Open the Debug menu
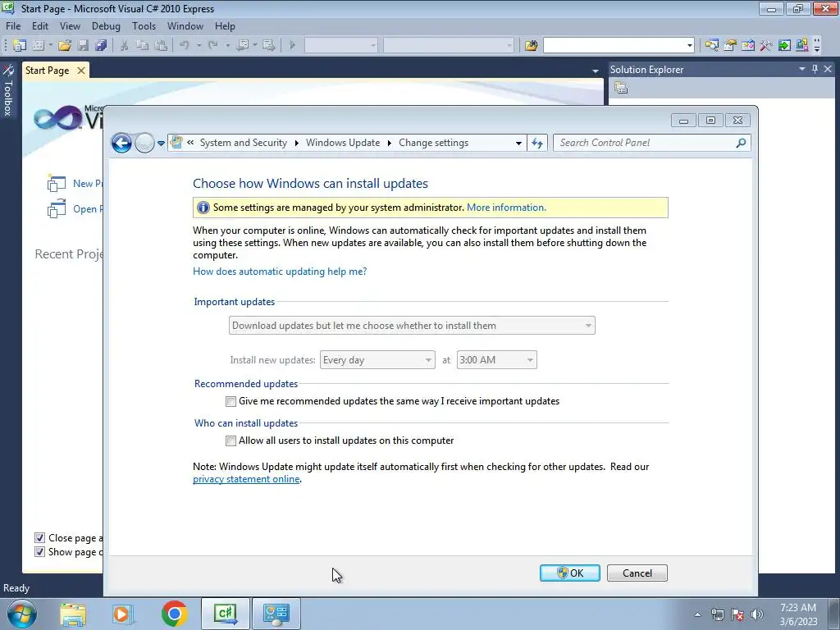Image resolution: width=840 pixels, height=630 pixels. click(x=106, y=25)
